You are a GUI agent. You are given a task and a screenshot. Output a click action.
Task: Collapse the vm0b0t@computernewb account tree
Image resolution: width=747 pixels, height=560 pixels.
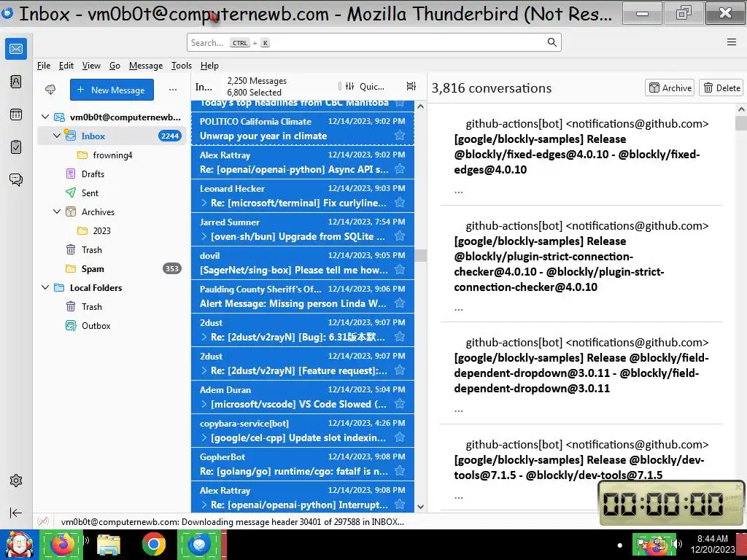pos(45,117)
